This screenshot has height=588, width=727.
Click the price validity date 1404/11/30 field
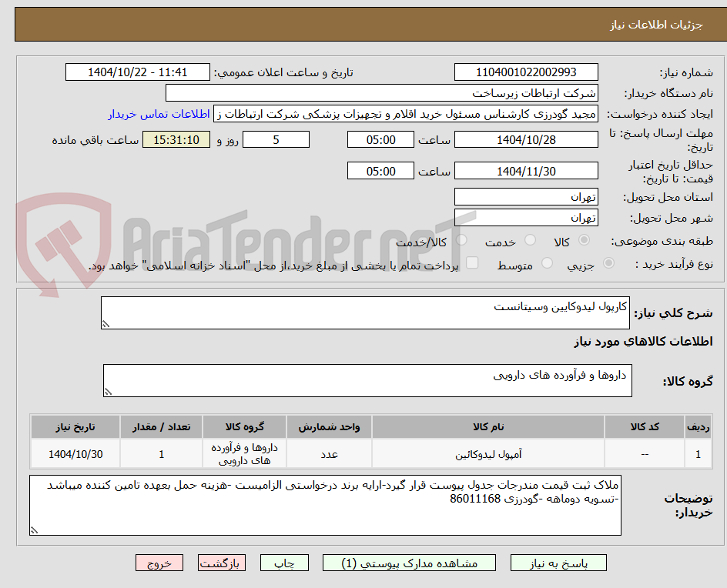(526, 171)
